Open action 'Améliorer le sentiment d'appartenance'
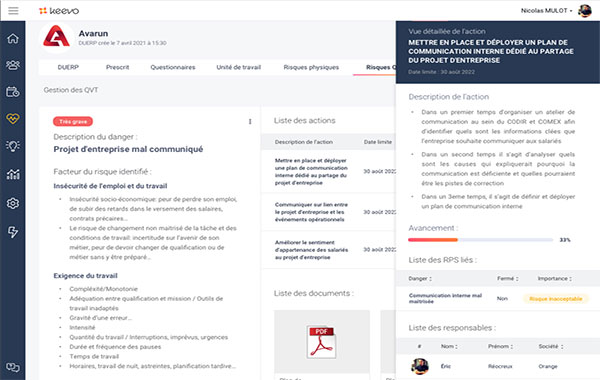Screen dimensions: 600x380 [311, 250]
